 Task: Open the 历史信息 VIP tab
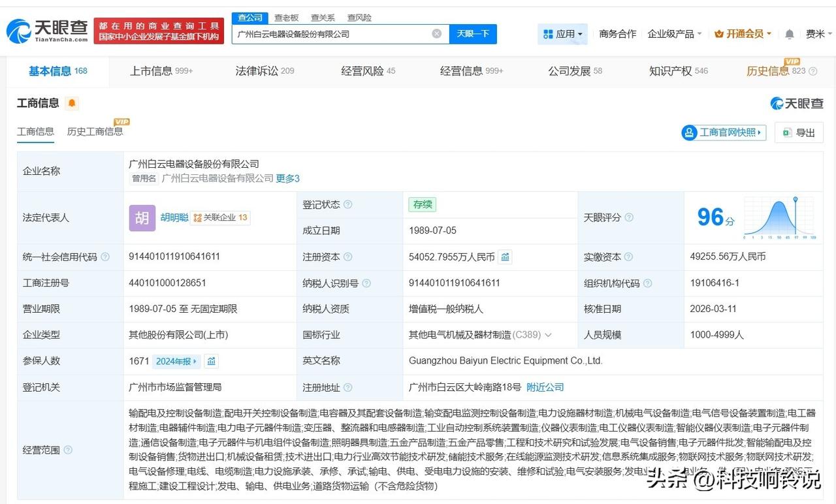(x=777, y=71)
